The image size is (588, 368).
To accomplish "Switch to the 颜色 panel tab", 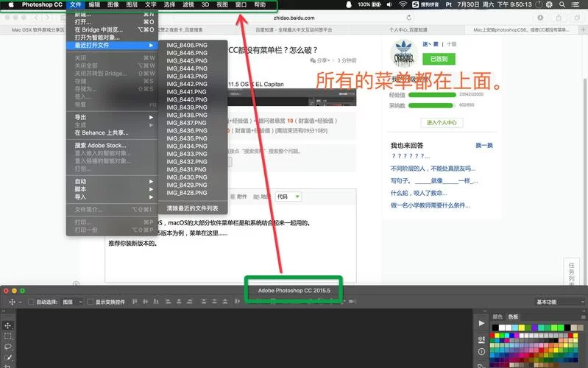I will click(x=497, y=316).
